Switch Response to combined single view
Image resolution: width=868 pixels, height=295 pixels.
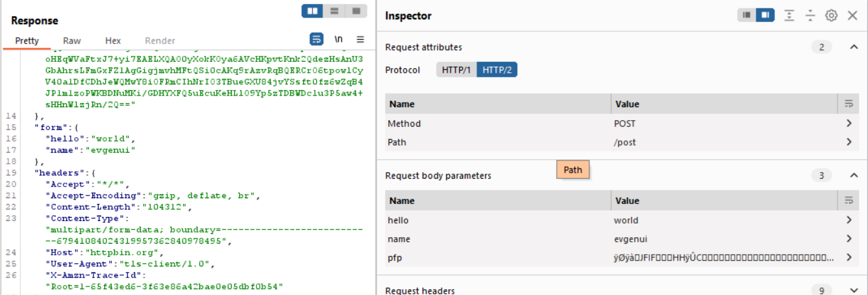(x=356, y=11)
